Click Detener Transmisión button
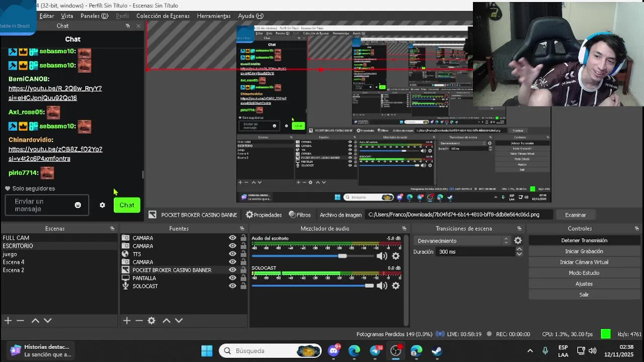The width and height of the screenshot is (644, 362). coord(584,240)
